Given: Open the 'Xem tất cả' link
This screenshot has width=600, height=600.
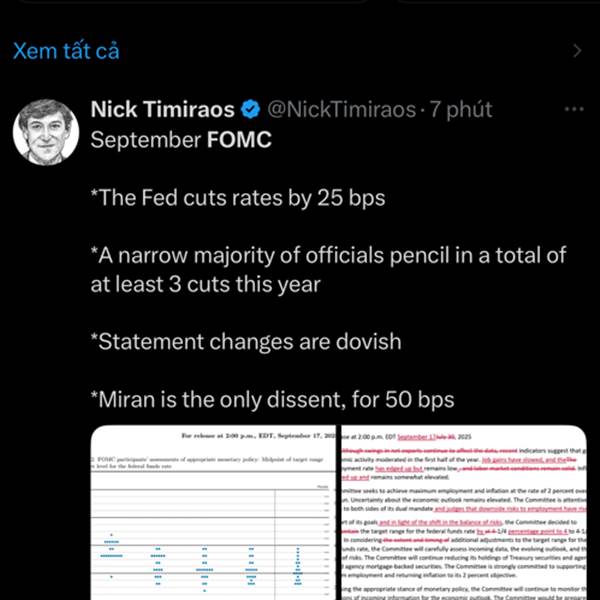Looking at the screenshot, I should point(66,51).
